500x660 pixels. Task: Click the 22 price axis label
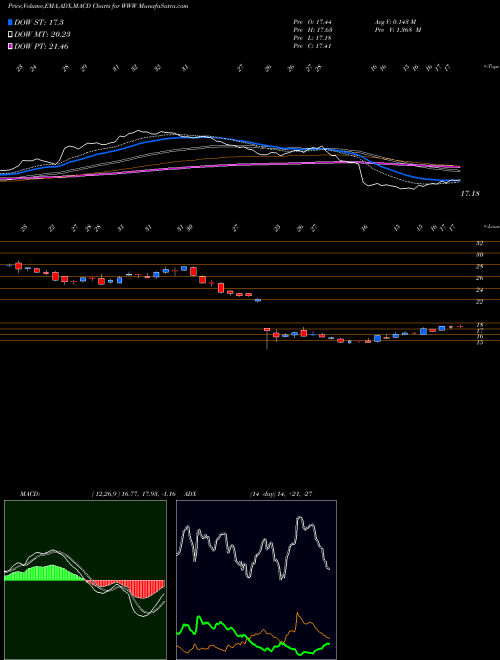tap(479, 301)
